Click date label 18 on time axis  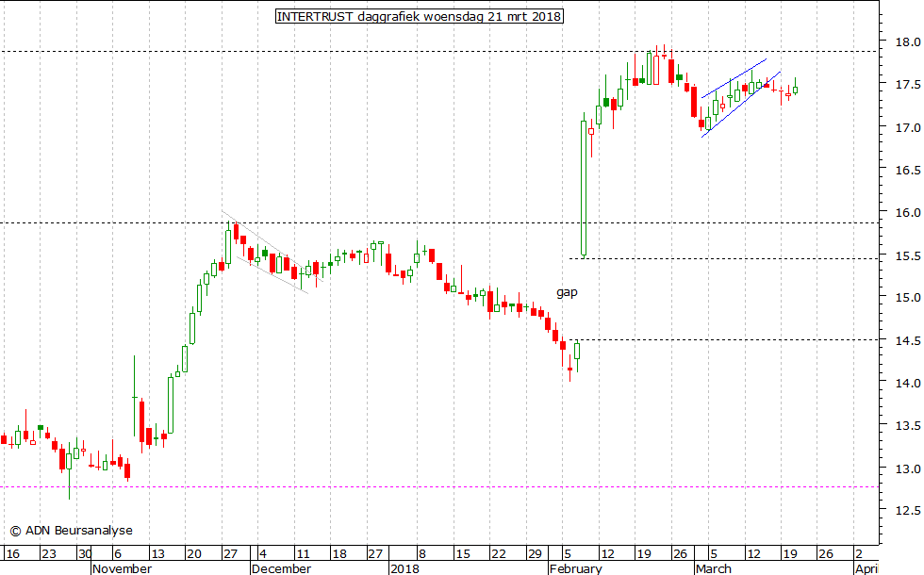338,554
